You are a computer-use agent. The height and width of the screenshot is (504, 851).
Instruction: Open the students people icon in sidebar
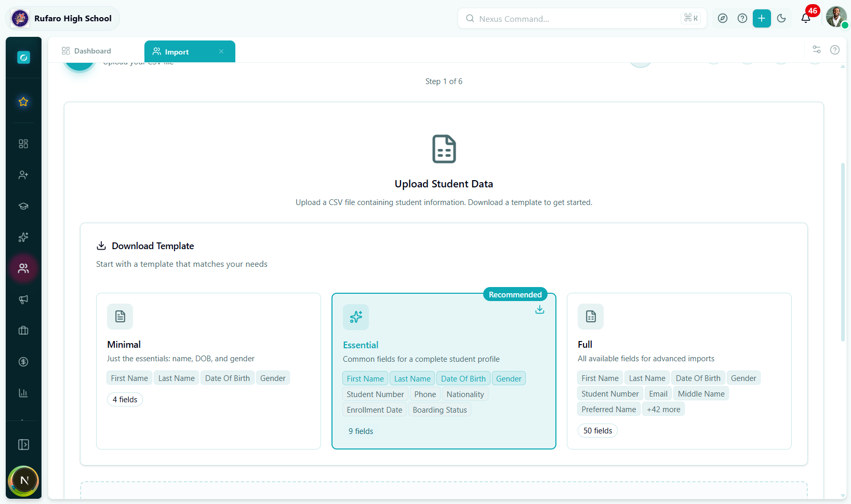pos(23,268)
